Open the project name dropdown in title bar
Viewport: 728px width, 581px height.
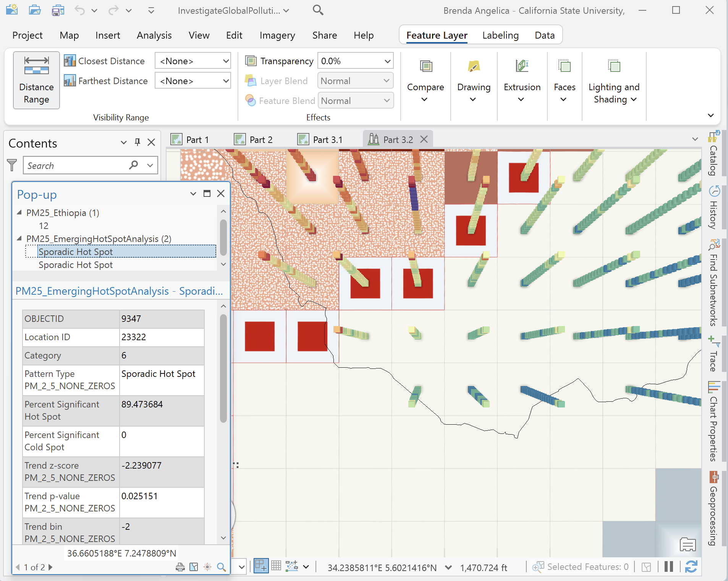[x=286, y=11]
